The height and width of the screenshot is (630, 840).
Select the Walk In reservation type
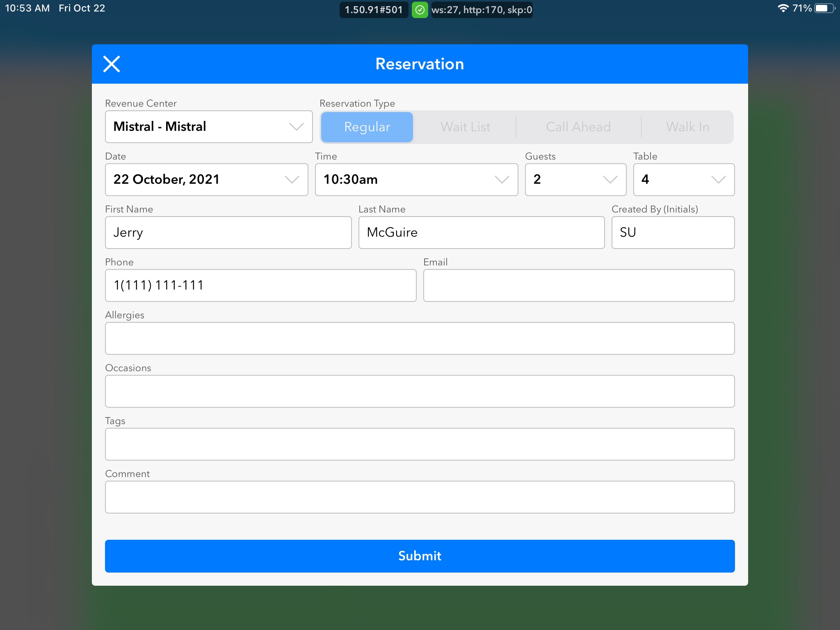point(687,127)
